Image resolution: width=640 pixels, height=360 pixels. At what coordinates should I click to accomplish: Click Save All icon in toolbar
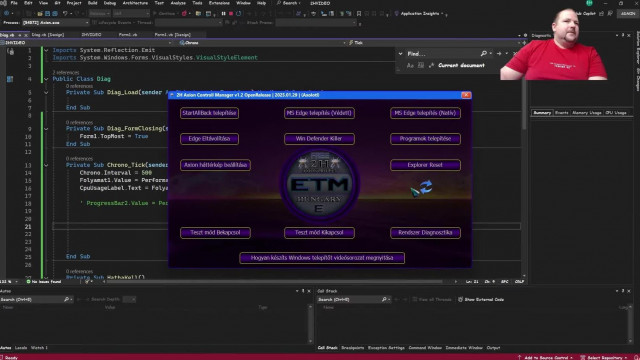pyautogui.click(x=55, y=13)
